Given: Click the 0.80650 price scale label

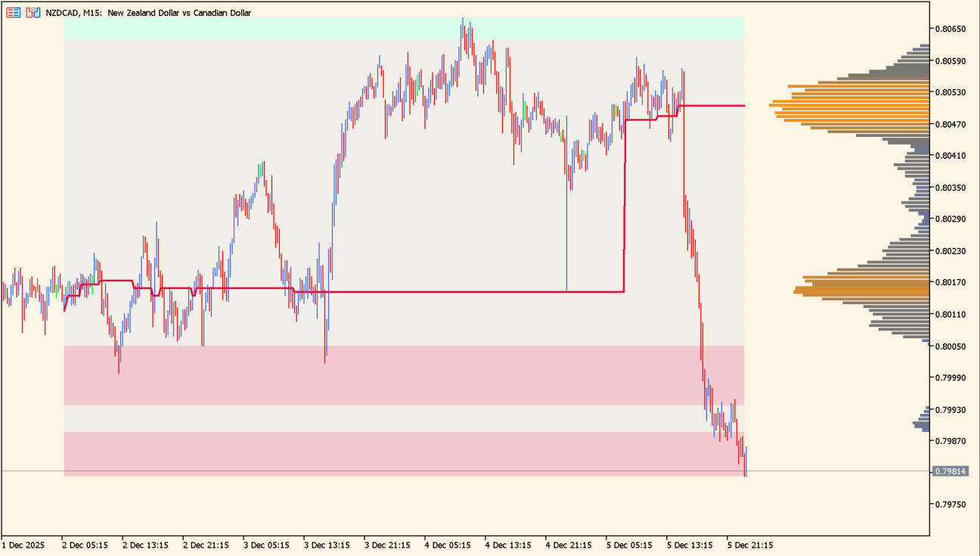Looking at the screenshot, I should (x=951, y=29).
